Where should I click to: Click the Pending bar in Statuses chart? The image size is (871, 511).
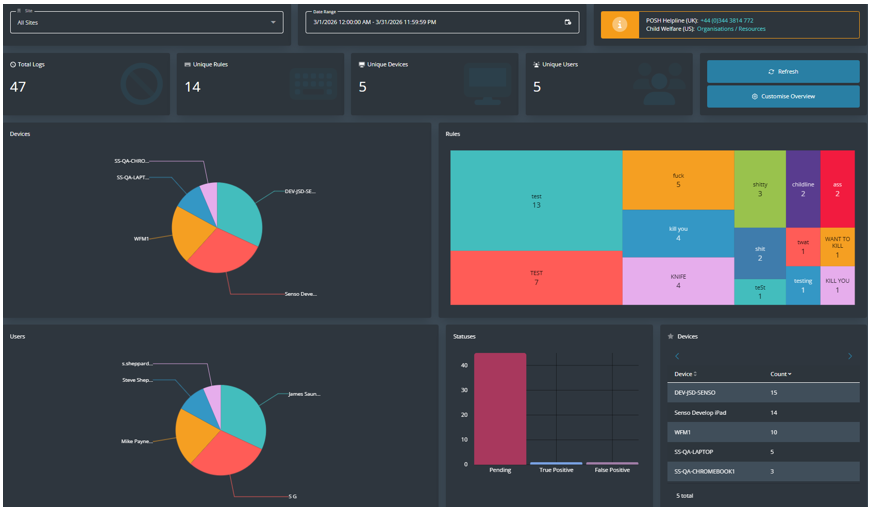[500, 408]
